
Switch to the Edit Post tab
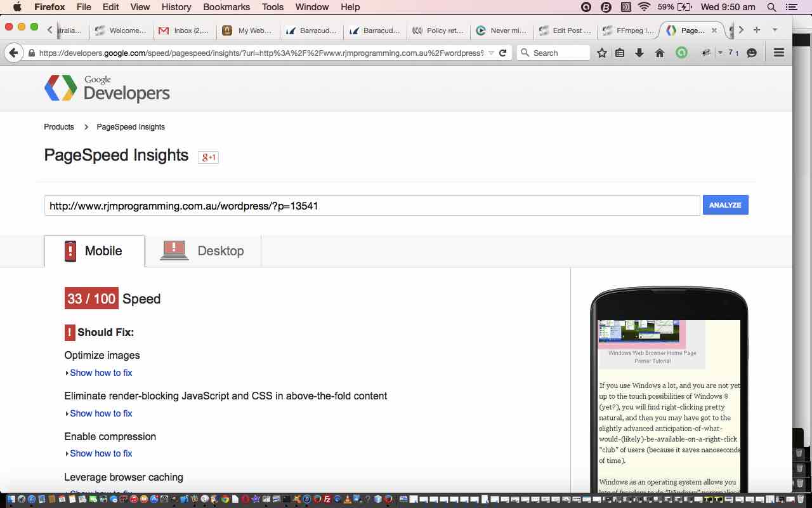565,30
